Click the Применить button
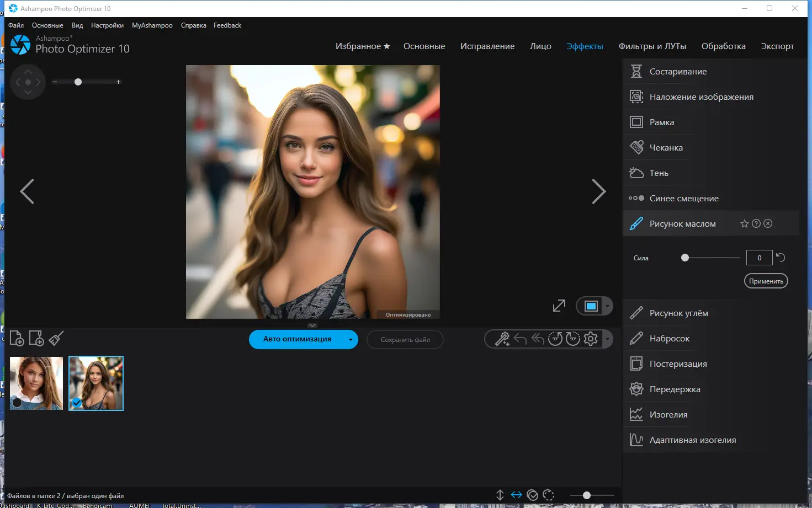 pos(766,281)
